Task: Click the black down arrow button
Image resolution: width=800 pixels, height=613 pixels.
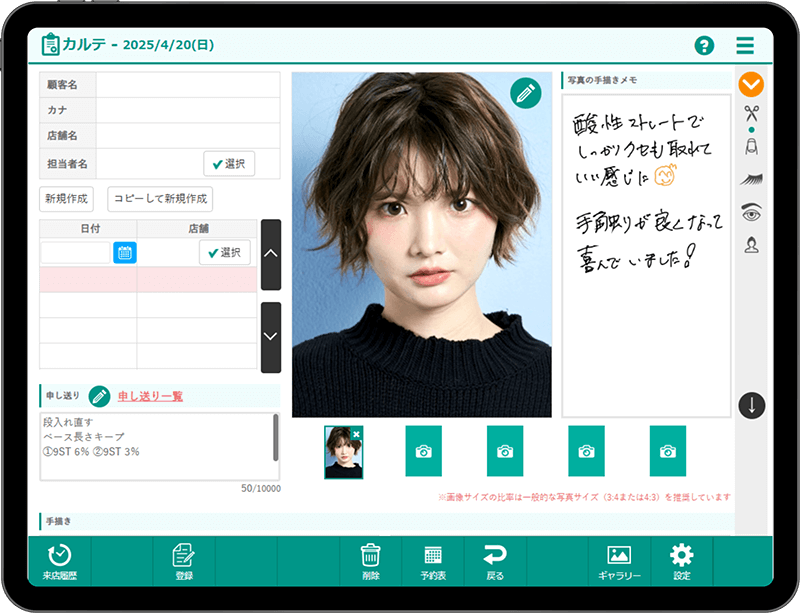Action: click(x=751, y=405)
